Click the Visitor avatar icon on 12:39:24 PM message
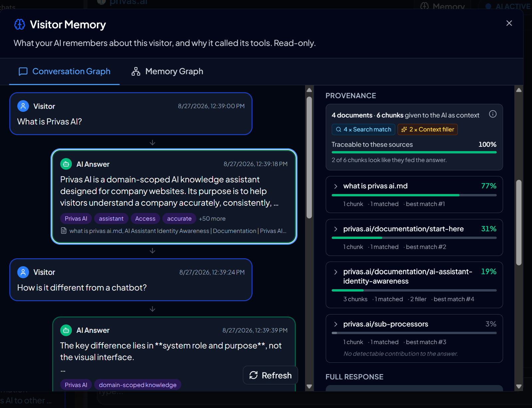This screenshot has width=532, height=408. [x=23, y=272]
